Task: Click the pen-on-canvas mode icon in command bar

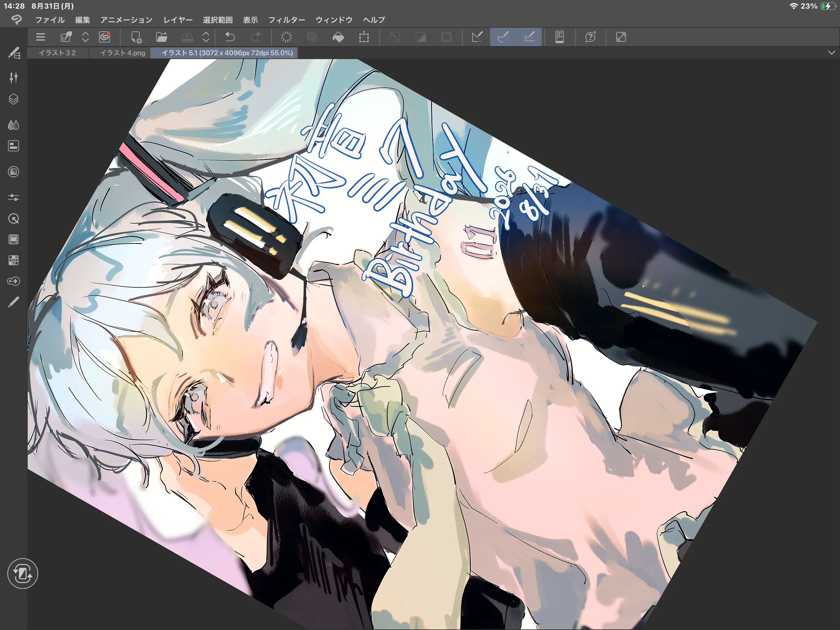Action: point(66,37)
